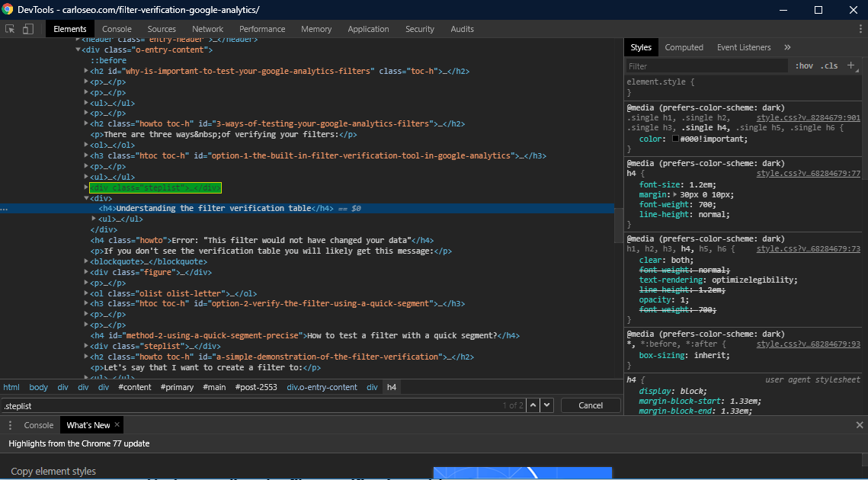Select div.o-entry-content breadcrumb
The width and height of the screenshot is (868, 480).
[x=322, y=387]
